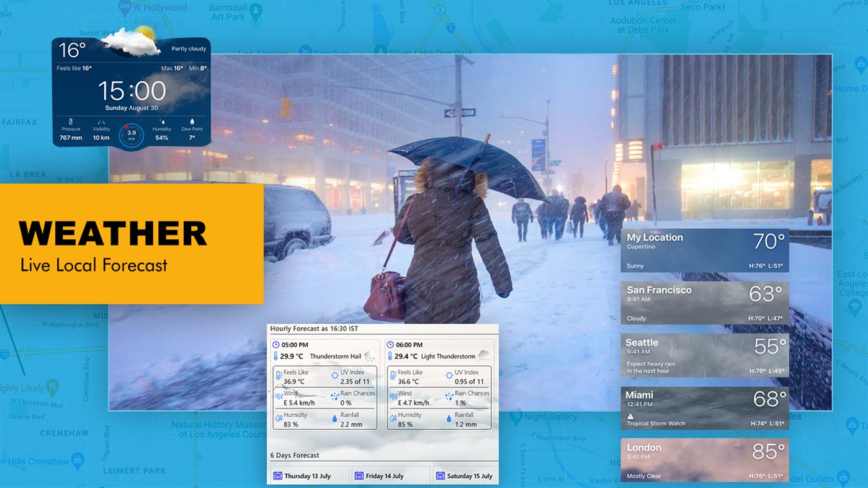Open the Seattle weather card
Viewport: 868px width, 488px height.
coord(704,355)
